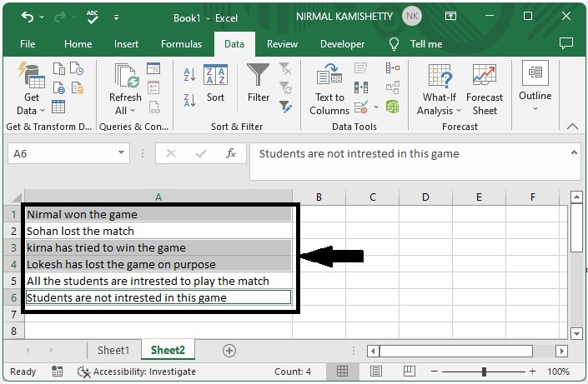Select Normal view button
Screen dimensions: 588x384
(342, 371)
